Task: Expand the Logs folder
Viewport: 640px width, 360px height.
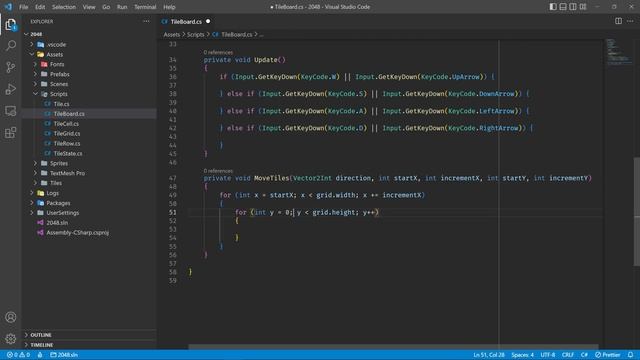Action: [89, 193]
